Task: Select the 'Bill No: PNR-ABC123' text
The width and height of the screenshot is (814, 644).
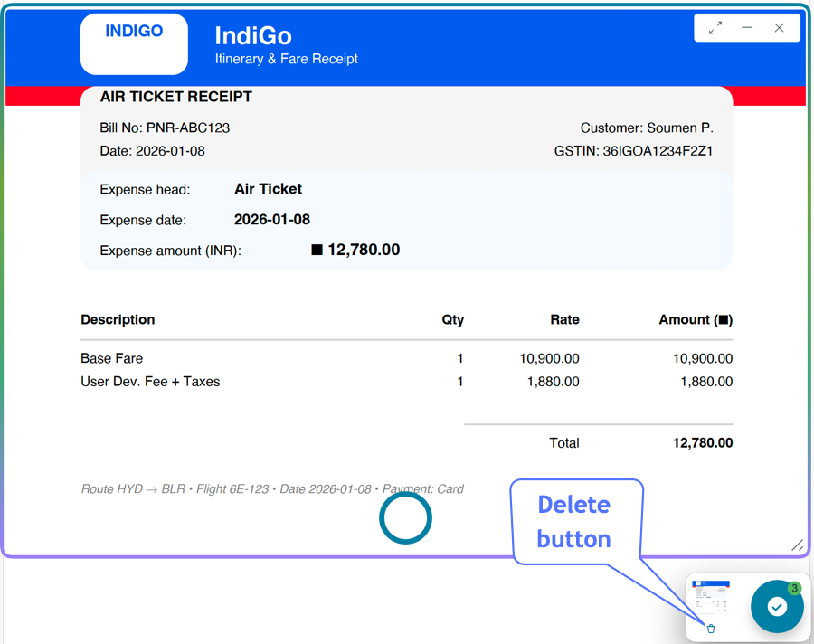Action: point(165,128)
